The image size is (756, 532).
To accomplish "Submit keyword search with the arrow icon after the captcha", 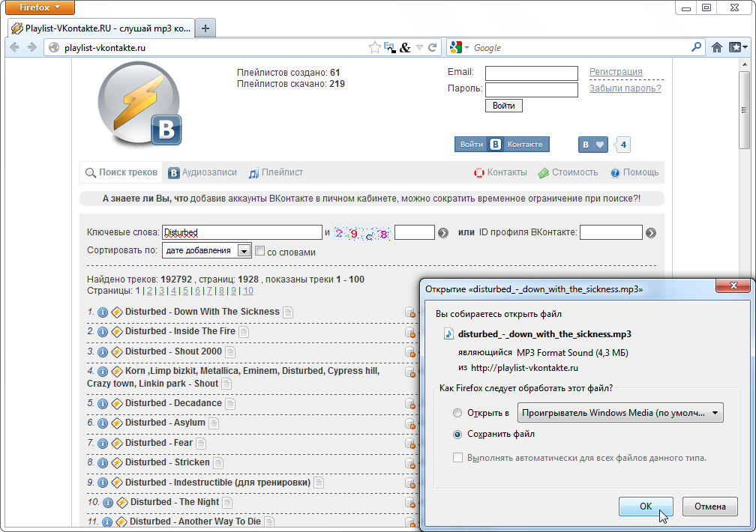I will tap(443, 233).
